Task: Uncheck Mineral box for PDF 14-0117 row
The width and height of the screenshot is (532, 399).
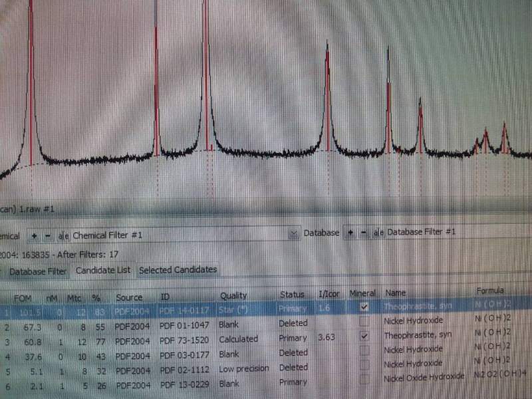Action: [364, 307]
